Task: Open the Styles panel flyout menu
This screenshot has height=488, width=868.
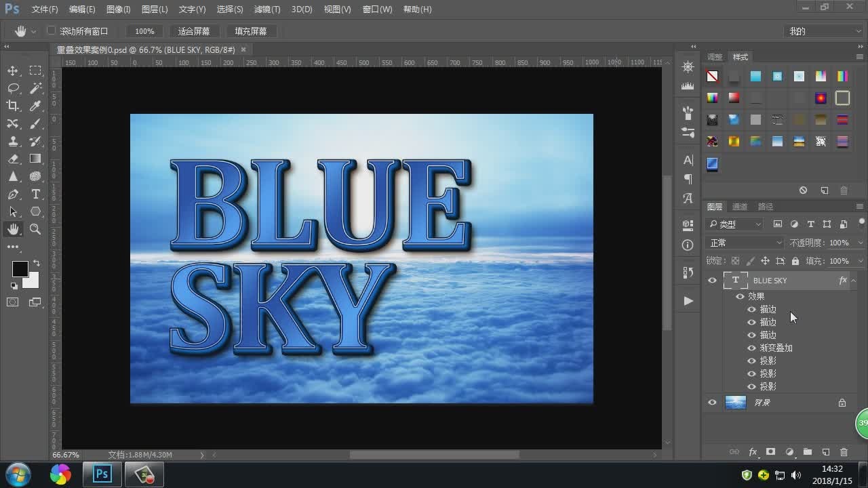Action: pyautogui.click(x=861, y=56)
